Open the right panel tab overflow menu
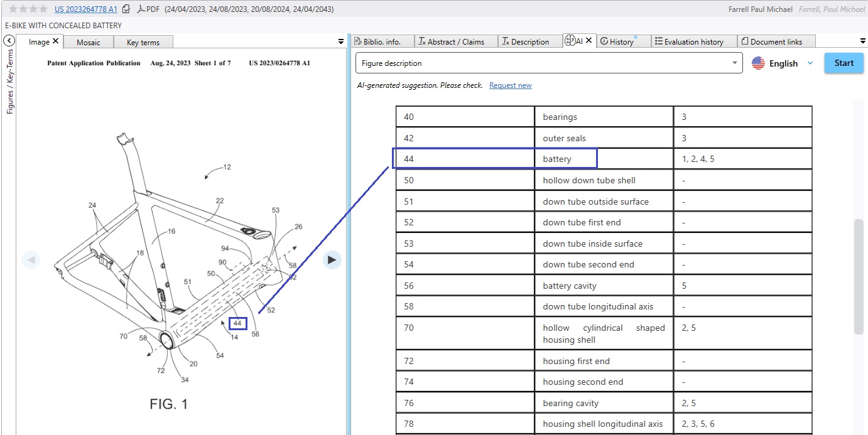The height and width of the screenshot is (435, 868). (x=862, y=41)
